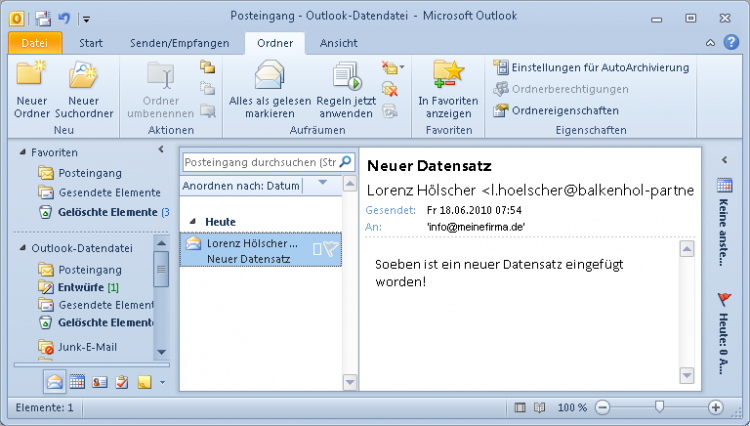The height and width of the screenshot is (426, 750).
Task: Click the Posteingang durchsuchen search field
Action: (x=260, y=162)
